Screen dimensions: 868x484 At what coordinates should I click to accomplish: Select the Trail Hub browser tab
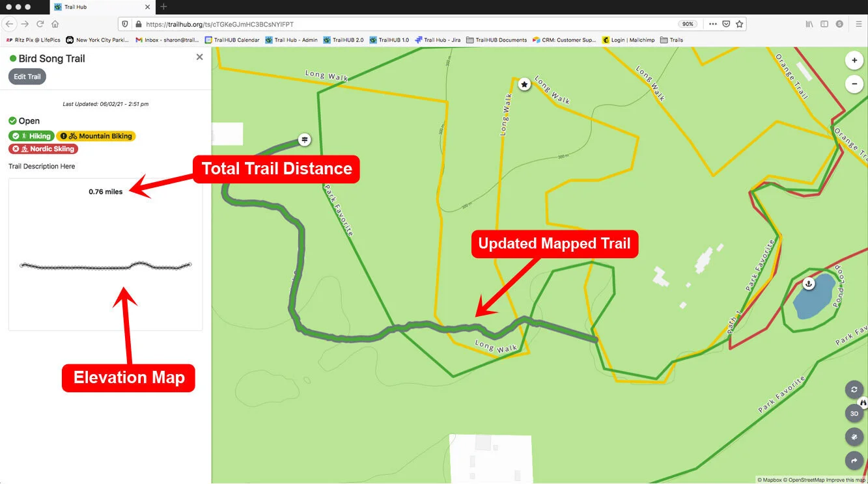coord(101,7)
